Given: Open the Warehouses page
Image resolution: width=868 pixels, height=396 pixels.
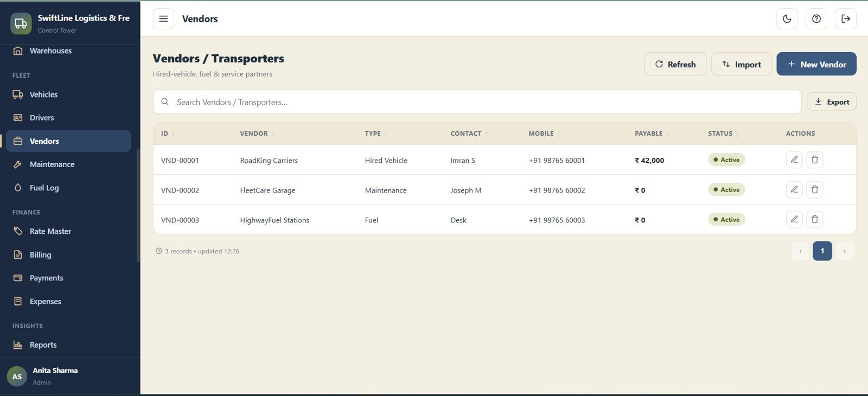Looking at the screenshot, I should click(68, 50).
